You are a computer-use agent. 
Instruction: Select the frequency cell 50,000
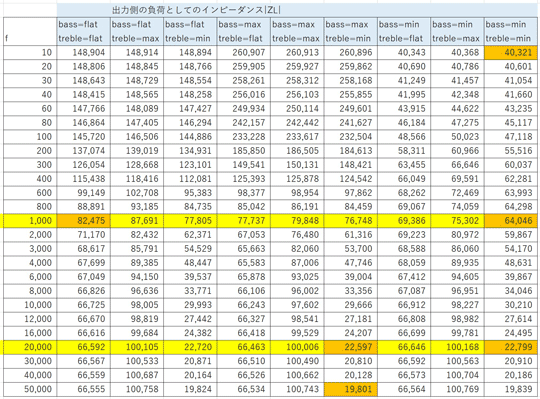click(30, 389)
